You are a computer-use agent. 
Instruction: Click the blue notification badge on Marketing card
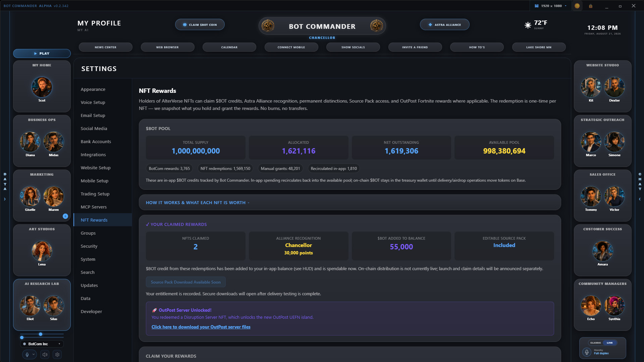click(65, 216)
